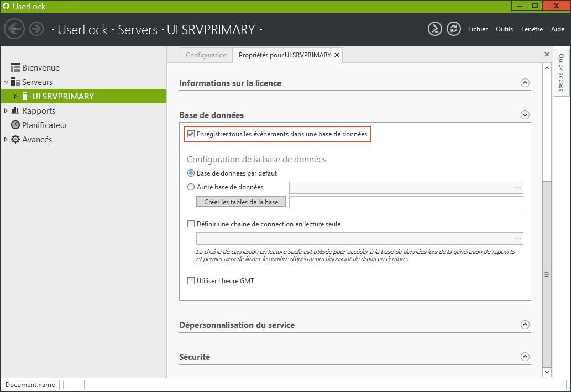Image resolution: width=571 pixels, height=392 pixels.
Task: Click the Autre base de données field
Action: 406,188
